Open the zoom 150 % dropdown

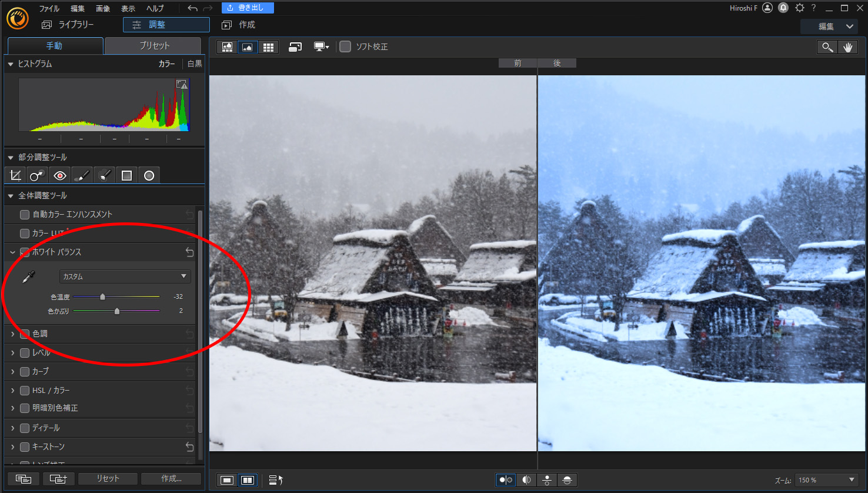click(827, 480)
